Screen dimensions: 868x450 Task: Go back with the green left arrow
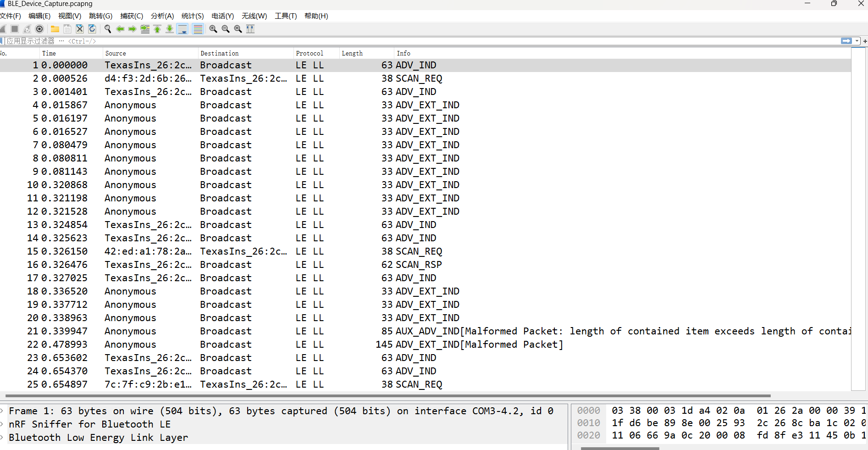tap(120, 29)
